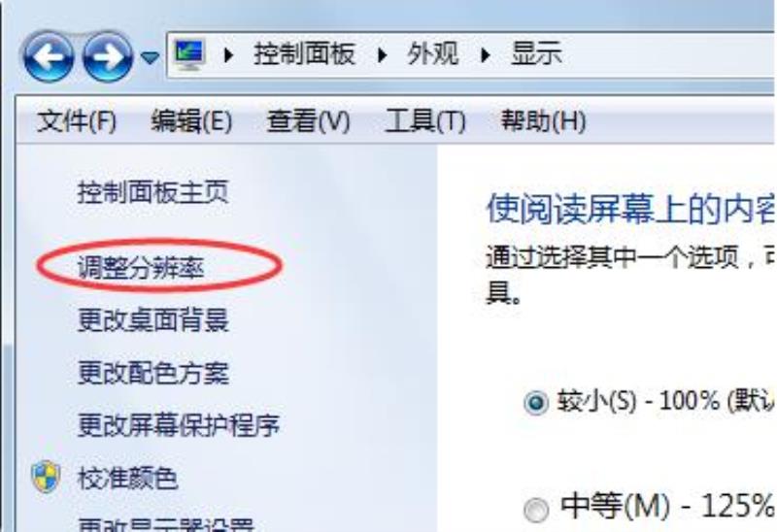
Task: Open the 工具(T) menu
Action: (x=425, y=120)
